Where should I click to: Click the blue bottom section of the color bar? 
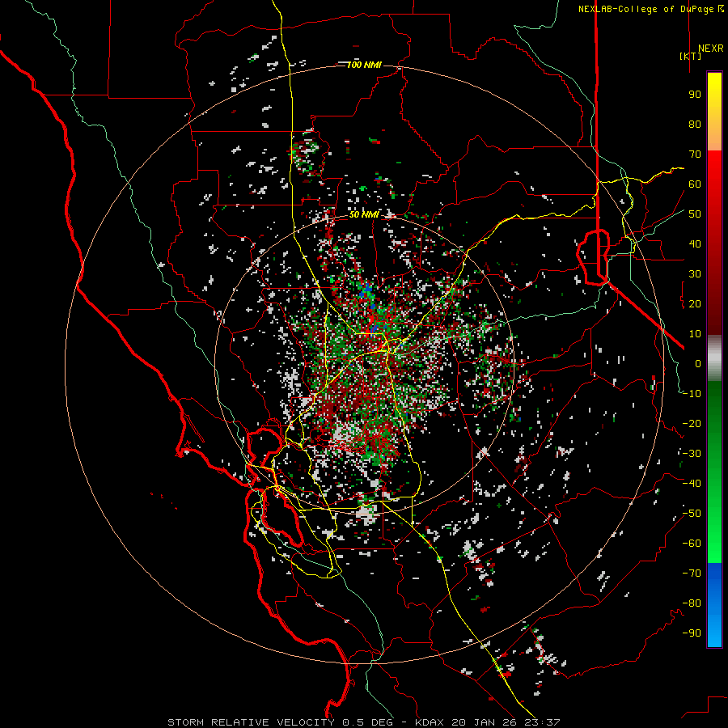coord(714,605)
